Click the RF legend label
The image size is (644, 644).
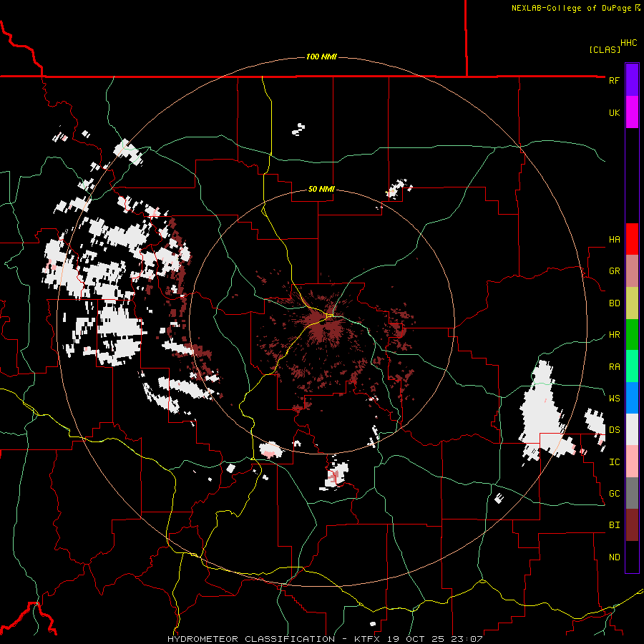614,80
